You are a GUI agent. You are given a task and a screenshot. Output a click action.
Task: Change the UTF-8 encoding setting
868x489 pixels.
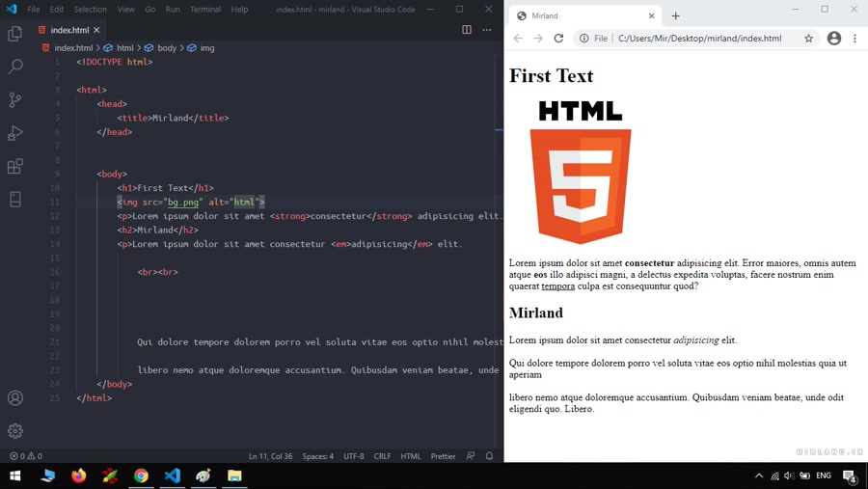pos(354,456)
